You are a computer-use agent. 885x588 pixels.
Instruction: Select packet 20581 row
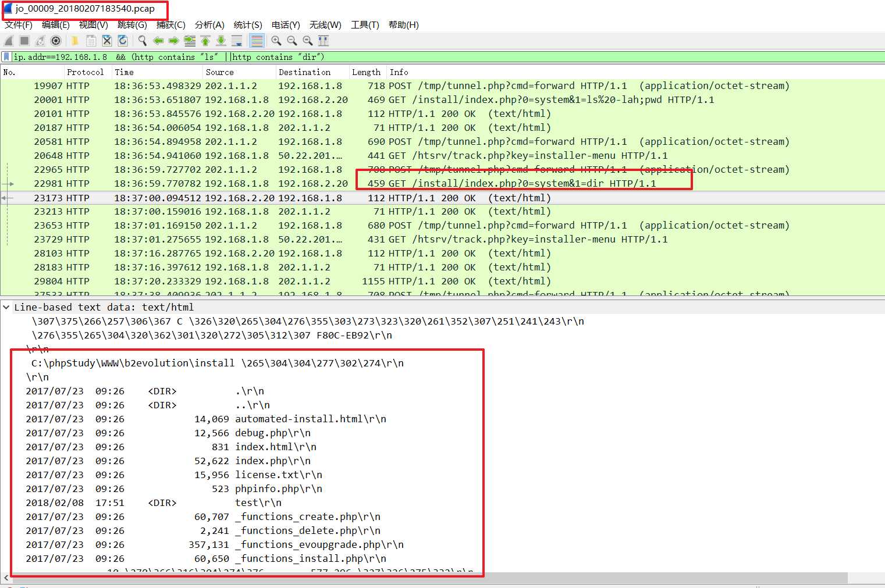[x=442, y=141]
